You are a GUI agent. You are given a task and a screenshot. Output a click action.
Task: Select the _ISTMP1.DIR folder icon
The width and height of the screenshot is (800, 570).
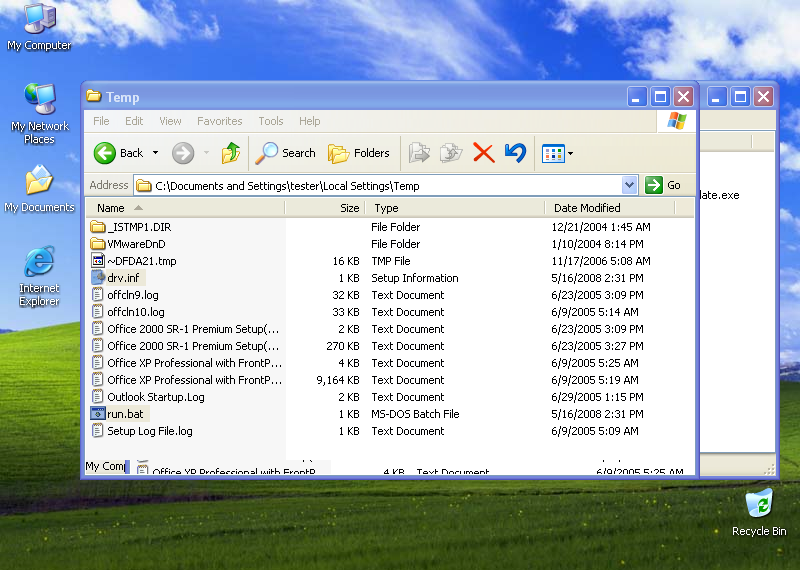coord(97,227)
